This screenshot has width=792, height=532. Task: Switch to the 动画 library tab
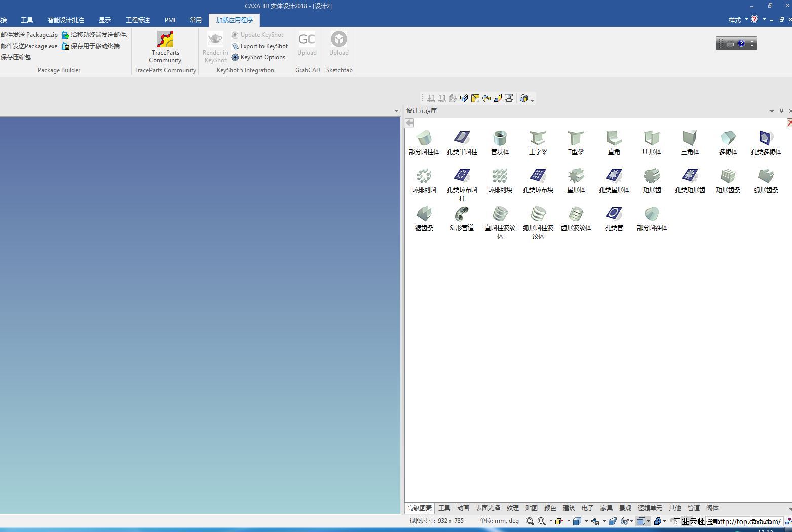click(463, 508)
